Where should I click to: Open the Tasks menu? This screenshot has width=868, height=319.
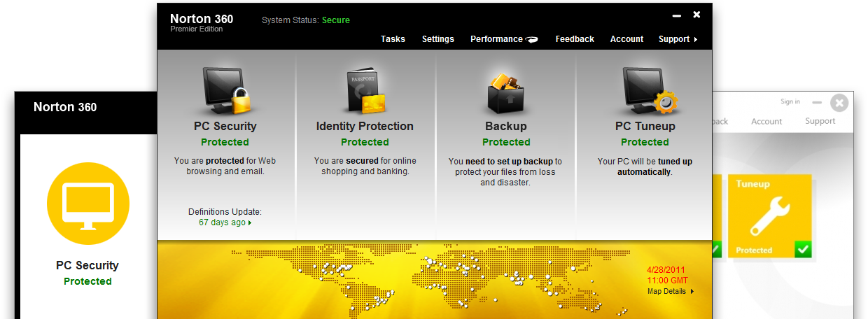[393, 39]
